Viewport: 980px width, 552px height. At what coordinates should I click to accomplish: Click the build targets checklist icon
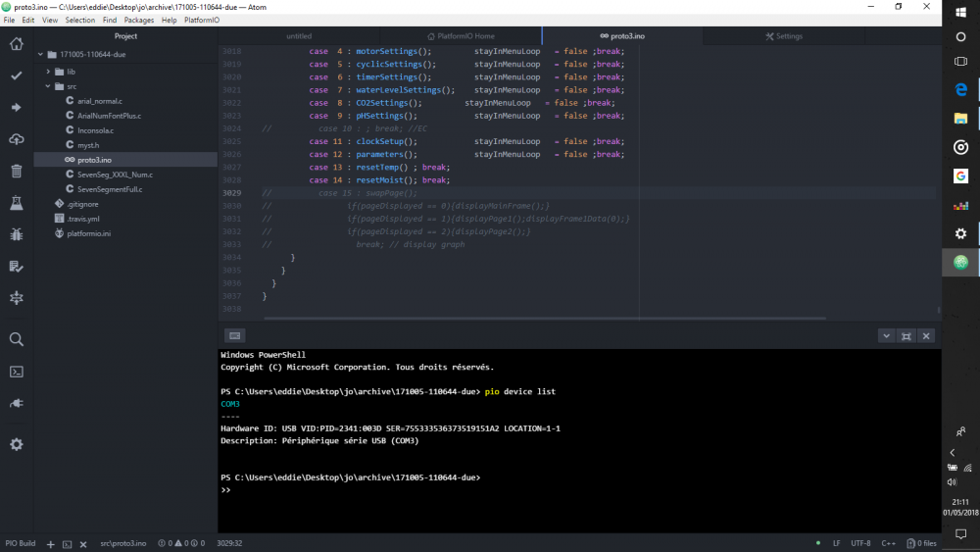click(17, 267)
